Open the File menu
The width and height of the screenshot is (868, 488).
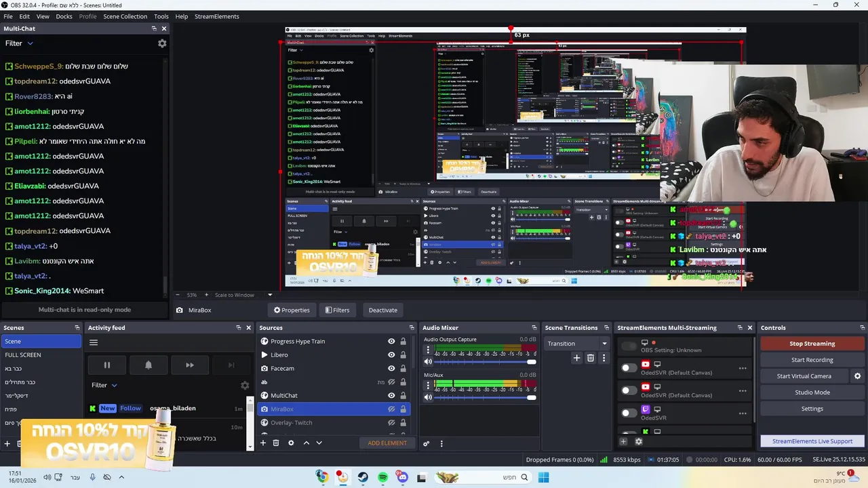pos(8,16)
